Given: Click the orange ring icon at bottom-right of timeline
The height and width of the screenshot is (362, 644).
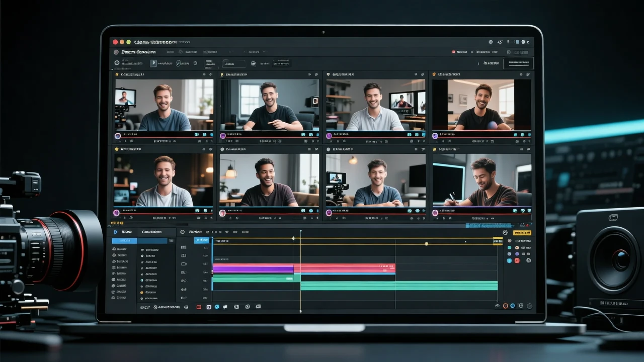Looking at the screenshot, I should coord(505,306).
